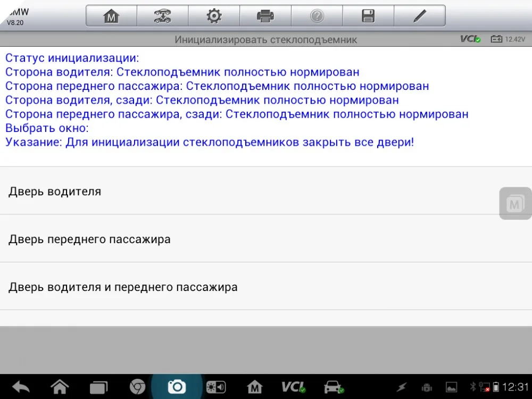Screen dimensions: 532x399
Task: Click the printer icon
Action: (x=265, y=16)
